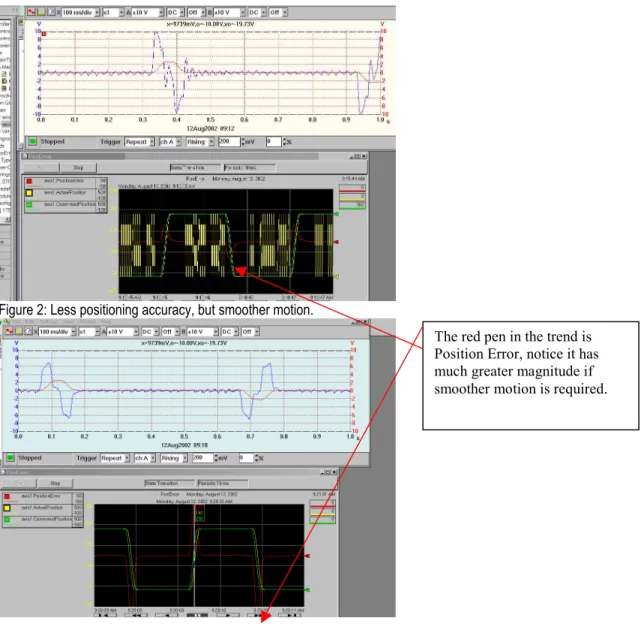The width and height of the screenshot is (644, 624).
Task: Click yellow ActualPosition pen swatch, 9:15 AM trend
Action: pyautogui.click(x=29, y=193)
